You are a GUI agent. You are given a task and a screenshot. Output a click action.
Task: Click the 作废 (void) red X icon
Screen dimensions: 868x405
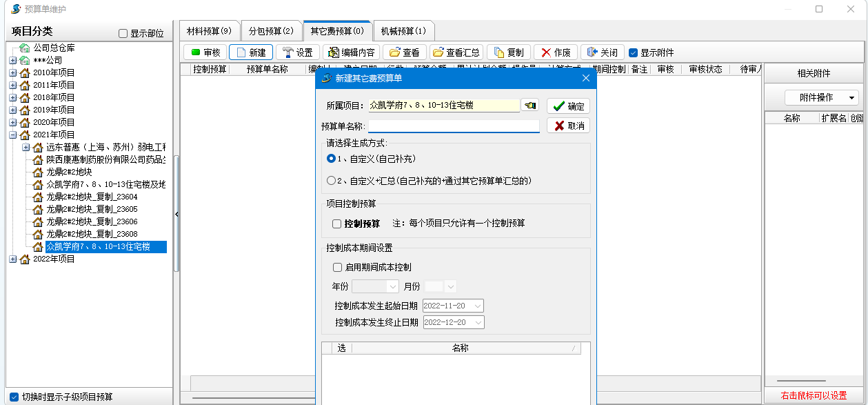pyautogui.click(x=546, y=52)
